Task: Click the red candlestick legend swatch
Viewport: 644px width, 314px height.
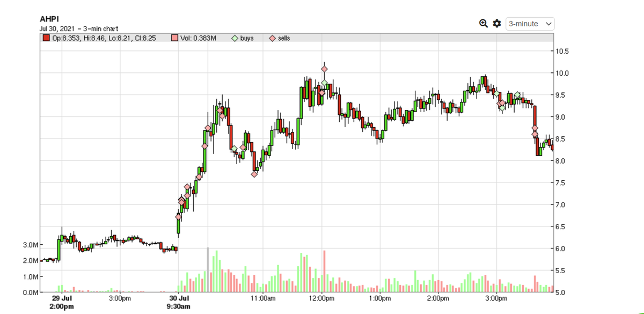Action: tap(46, 38)
